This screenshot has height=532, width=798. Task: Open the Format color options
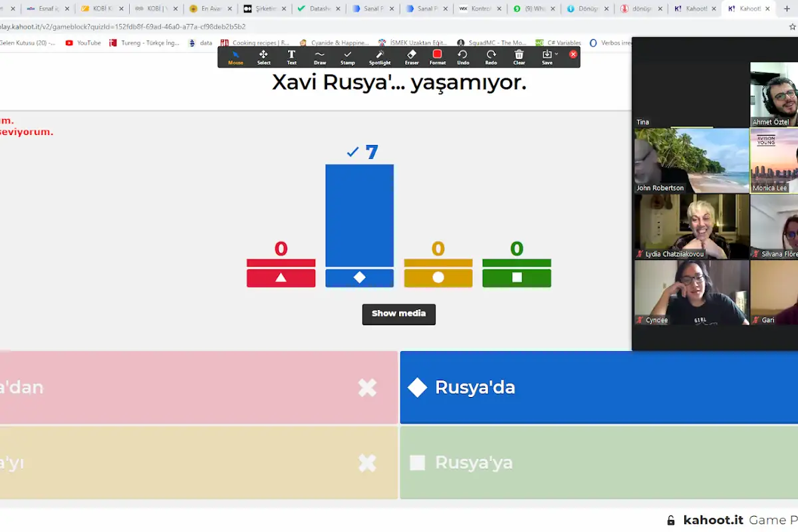coord(438,57)
